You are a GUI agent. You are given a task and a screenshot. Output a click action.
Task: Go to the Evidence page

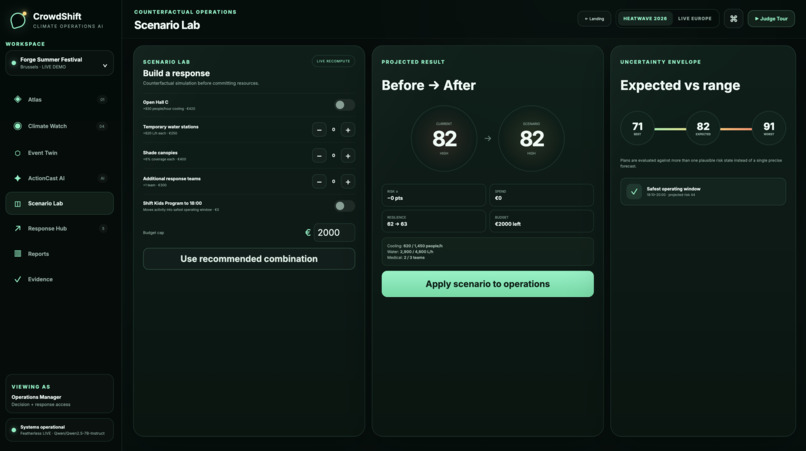point(60,279)
